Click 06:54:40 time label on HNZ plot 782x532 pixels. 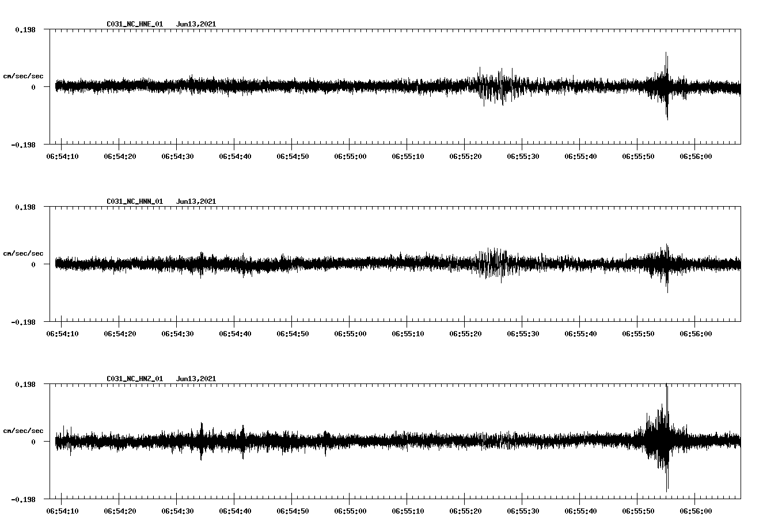click(235, 511)
